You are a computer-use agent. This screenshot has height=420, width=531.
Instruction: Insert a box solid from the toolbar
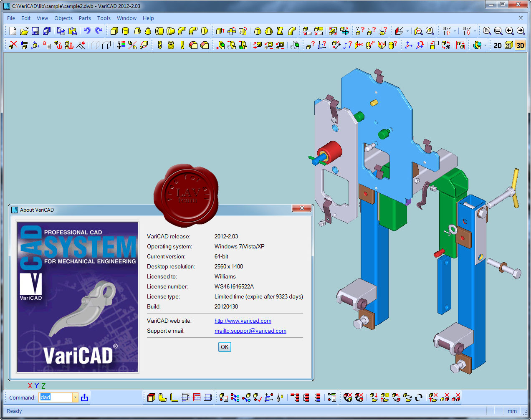pyautogui.click(x=114, y=31)
